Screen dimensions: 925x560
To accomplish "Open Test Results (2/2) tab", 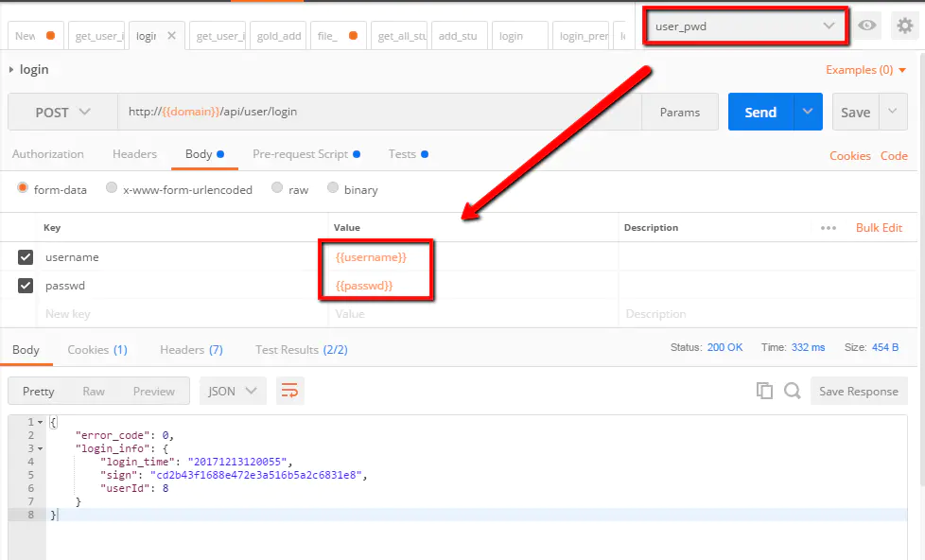I will (302, 350).
